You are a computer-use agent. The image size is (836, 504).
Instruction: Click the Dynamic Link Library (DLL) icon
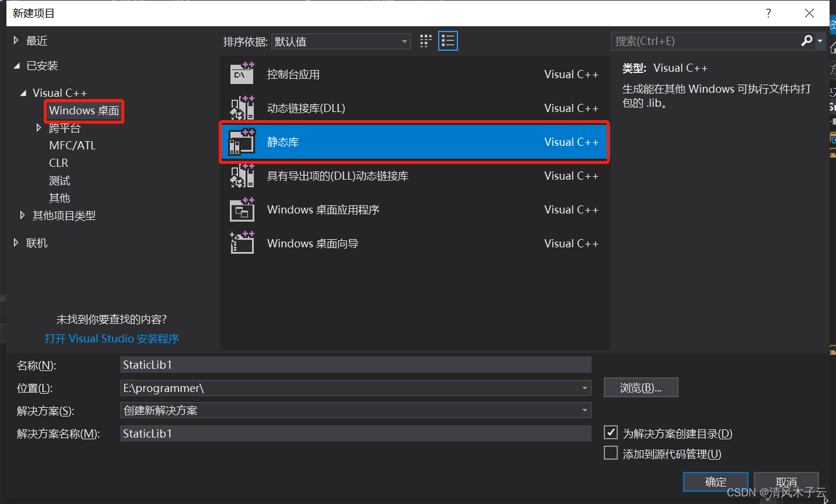coord(242,108)
